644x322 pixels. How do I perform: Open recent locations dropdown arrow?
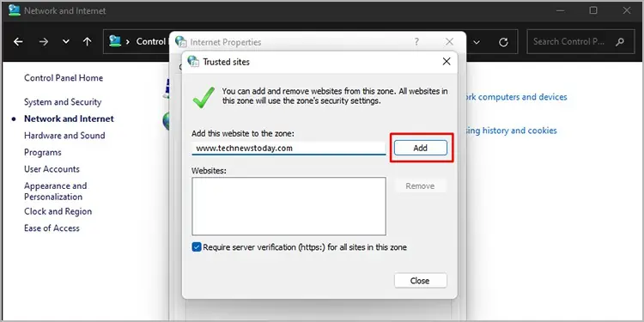[66, 42]
